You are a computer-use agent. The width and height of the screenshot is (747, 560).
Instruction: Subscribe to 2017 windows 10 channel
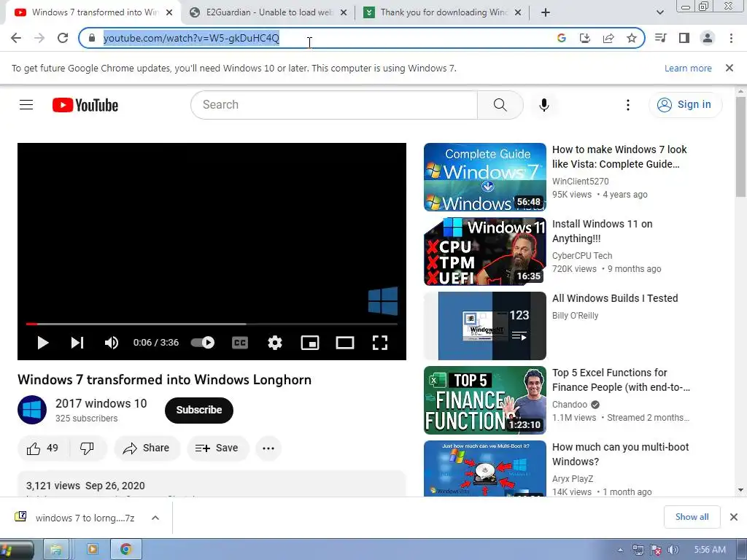pos(199,410)
